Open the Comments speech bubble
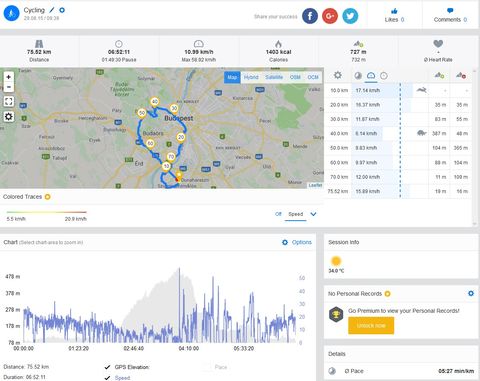 click(x=450, y=11)
